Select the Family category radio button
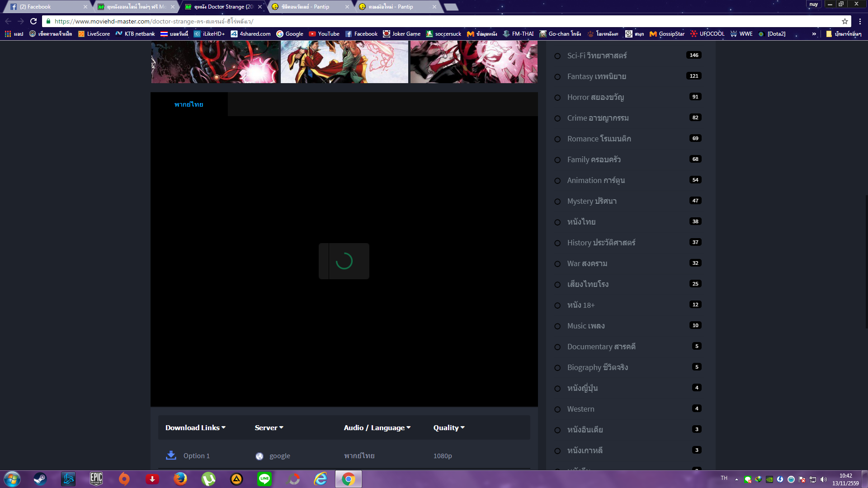This screenshot has width=868, height=488. [557, 160]
